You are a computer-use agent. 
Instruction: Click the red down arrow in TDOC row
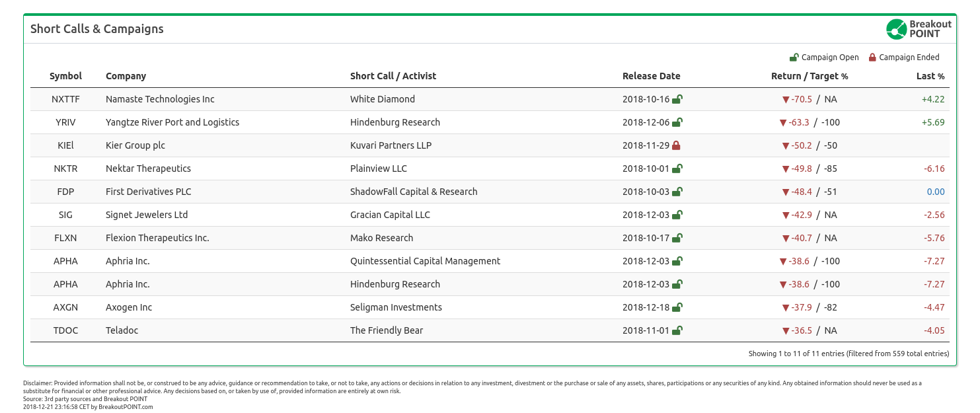(786, 331)
